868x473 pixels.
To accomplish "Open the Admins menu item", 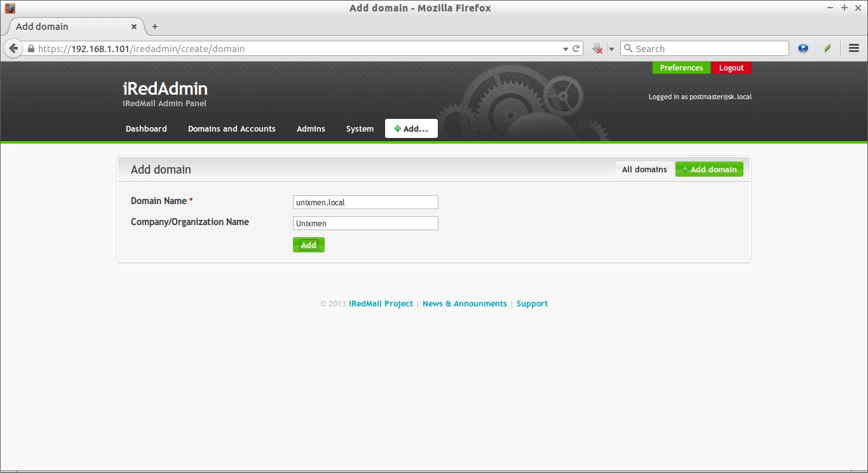I will click(x=311, y=128).
